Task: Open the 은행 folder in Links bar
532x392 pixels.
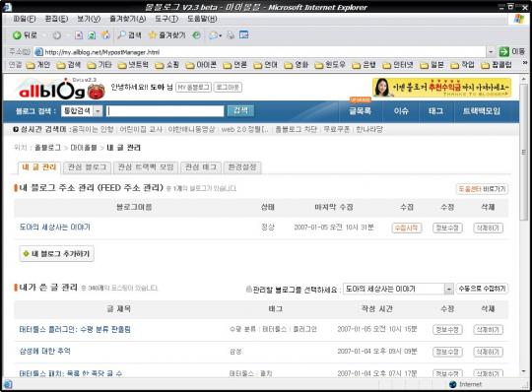Action: [364, 65]
